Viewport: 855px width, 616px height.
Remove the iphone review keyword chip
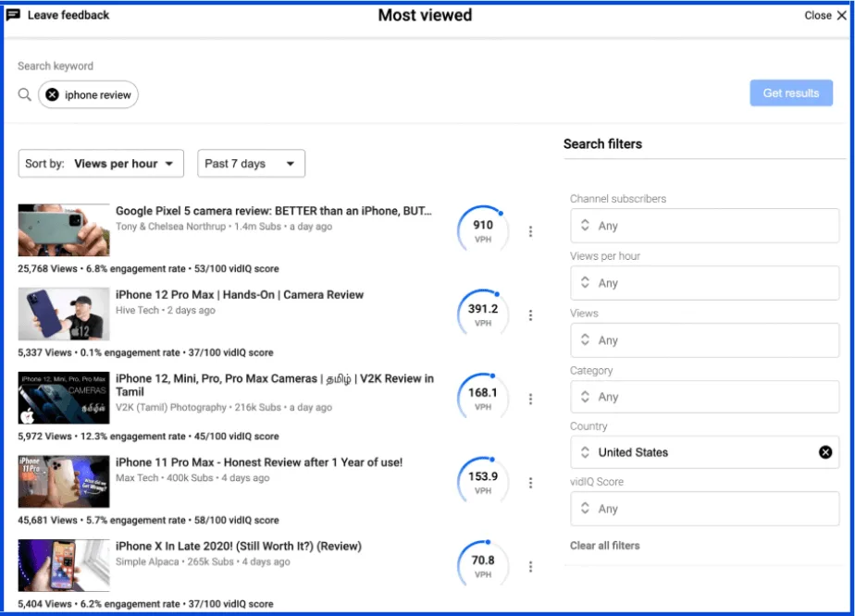coord(52,95)
